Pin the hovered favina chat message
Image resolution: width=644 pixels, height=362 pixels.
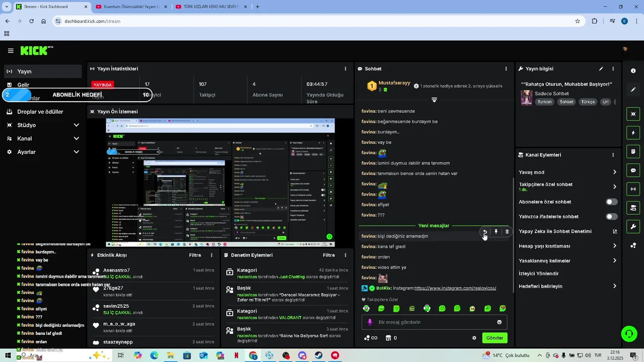click(x=496, y=232)
